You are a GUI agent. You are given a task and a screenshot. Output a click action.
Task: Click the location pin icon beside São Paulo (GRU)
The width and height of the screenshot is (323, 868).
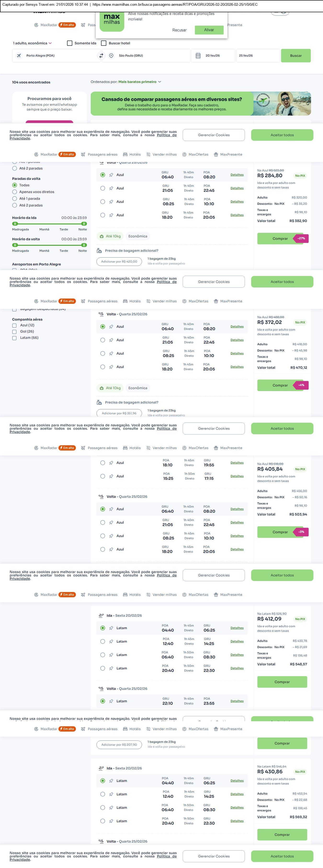[111, 56]
